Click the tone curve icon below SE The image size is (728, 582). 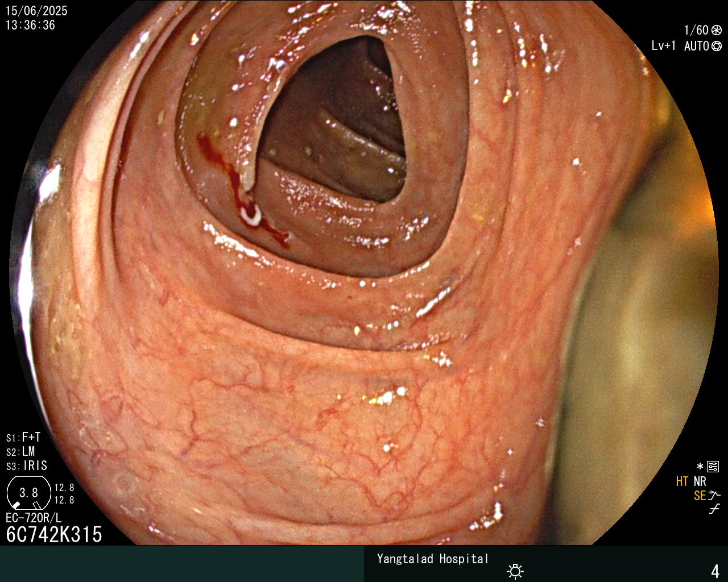(x=714, y=509)
